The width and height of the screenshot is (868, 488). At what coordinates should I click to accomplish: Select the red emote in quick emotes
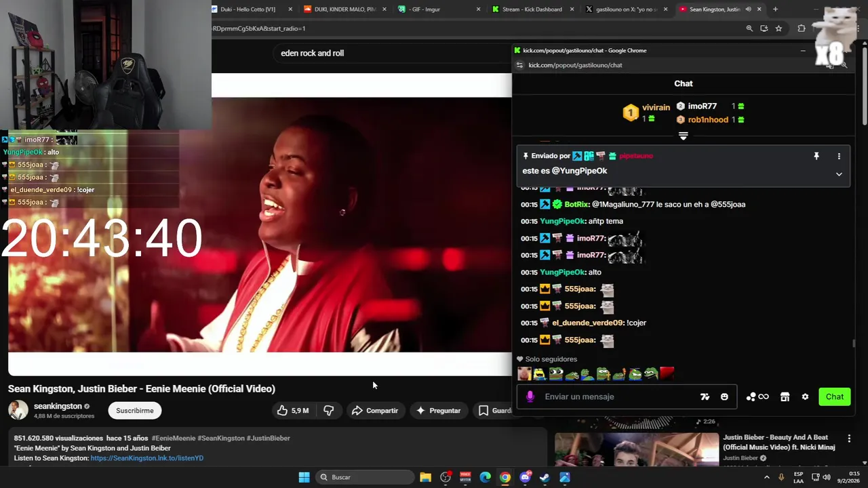tap(667, 373)
